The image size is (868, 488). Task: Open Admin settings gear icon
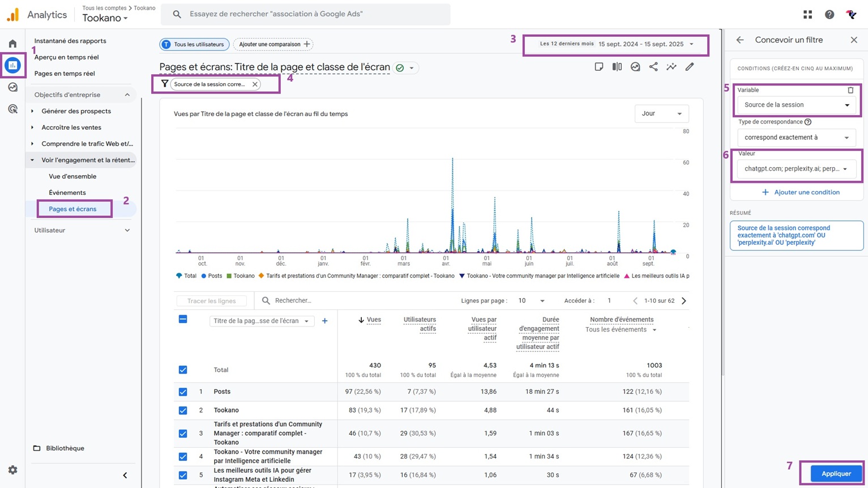point(12,470)
